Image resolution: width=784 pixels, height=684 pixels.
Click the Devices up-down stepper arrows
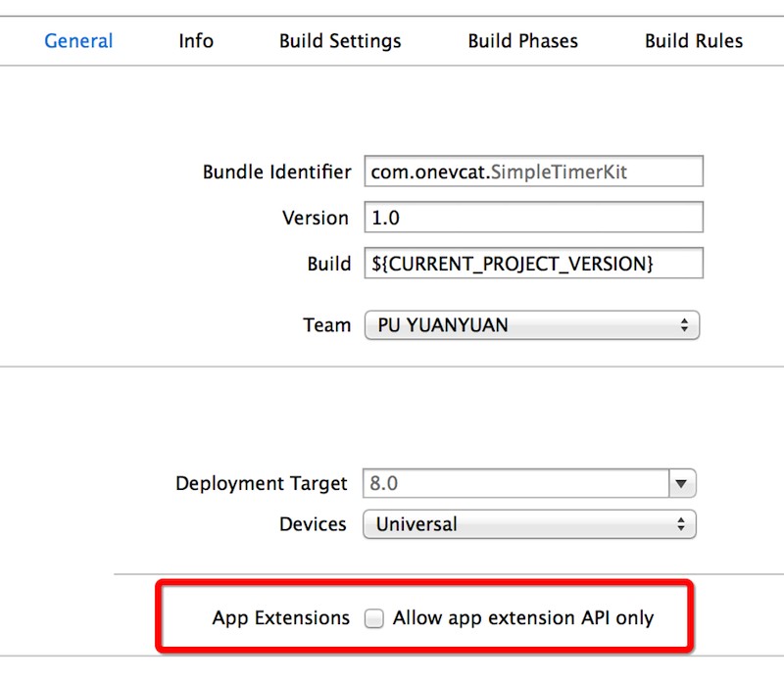685,523
